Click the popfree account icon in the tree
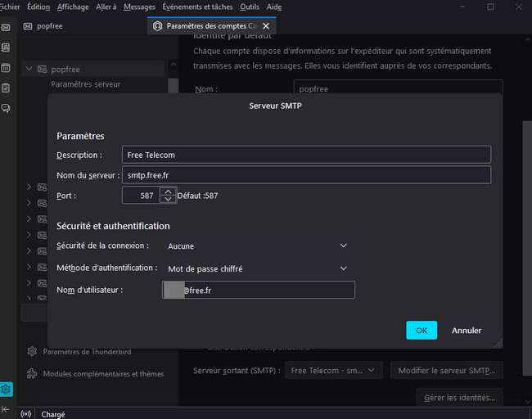 pyautogui.click(x=42, y=70)
